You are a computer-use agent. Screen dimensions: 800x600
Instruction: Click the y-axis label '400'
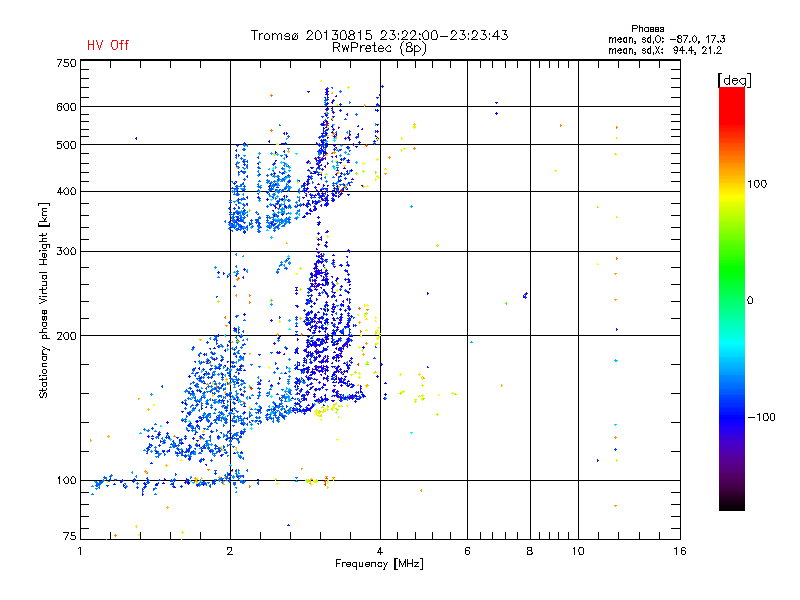click(x=66, y=191)
